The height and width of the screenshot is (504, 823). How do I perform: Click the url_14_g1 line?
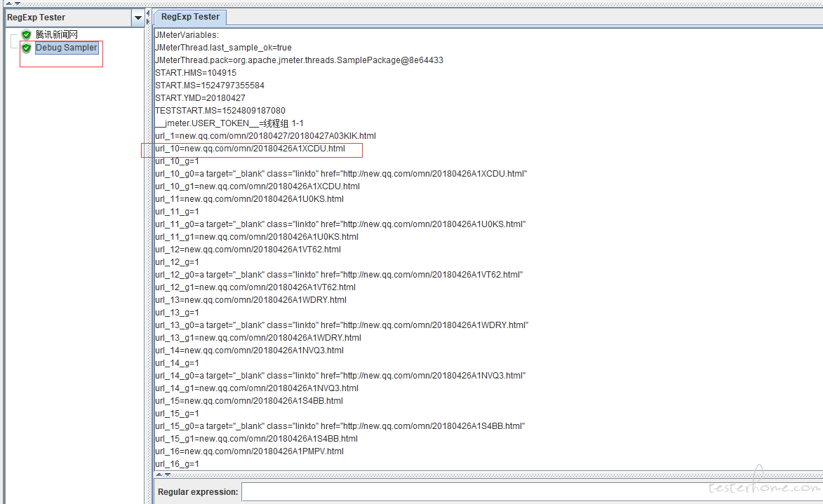[x=257, y=388]
